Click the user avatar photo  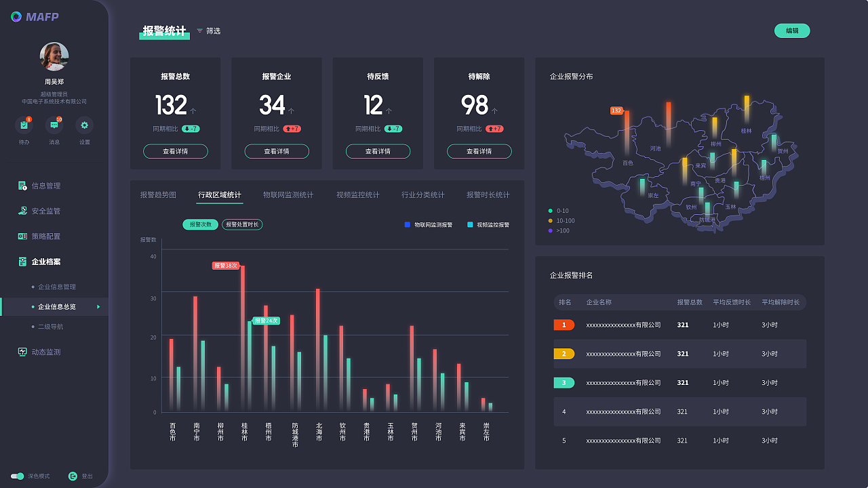tap(54, 57)
